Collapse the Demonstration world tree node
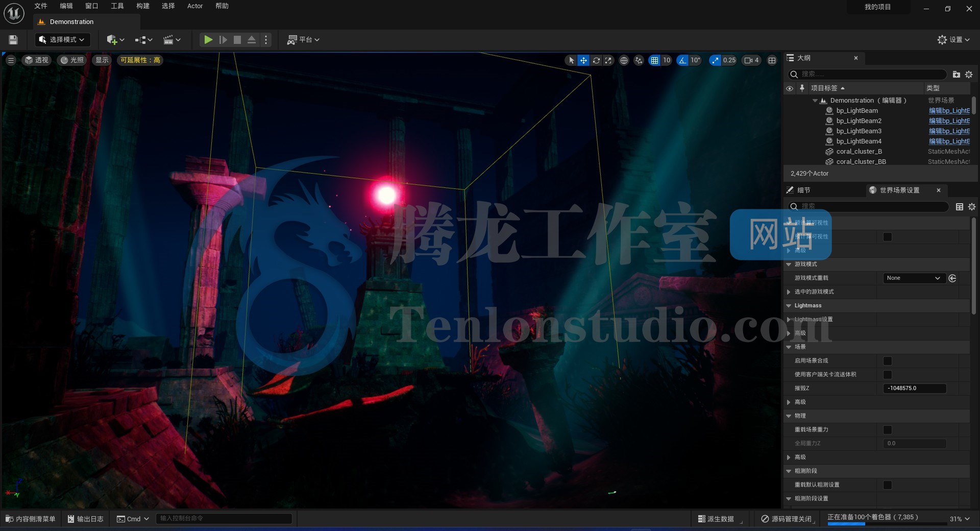 click(x=815, y=101)
